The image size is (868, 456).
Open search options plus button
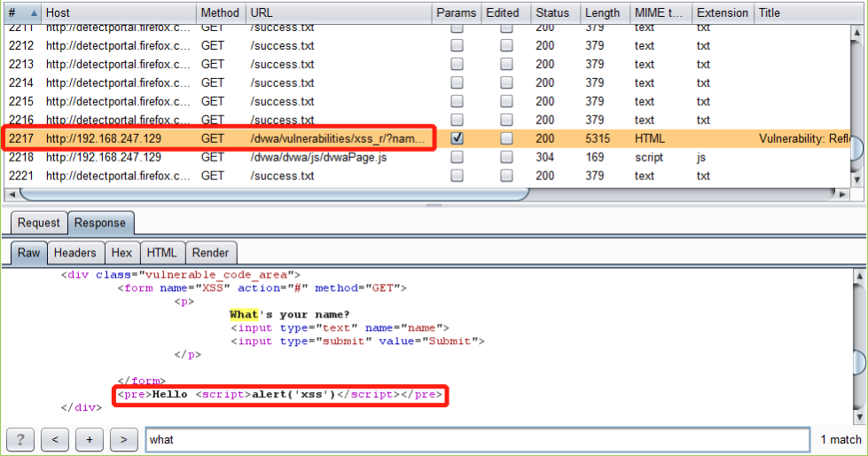(90, 440)
